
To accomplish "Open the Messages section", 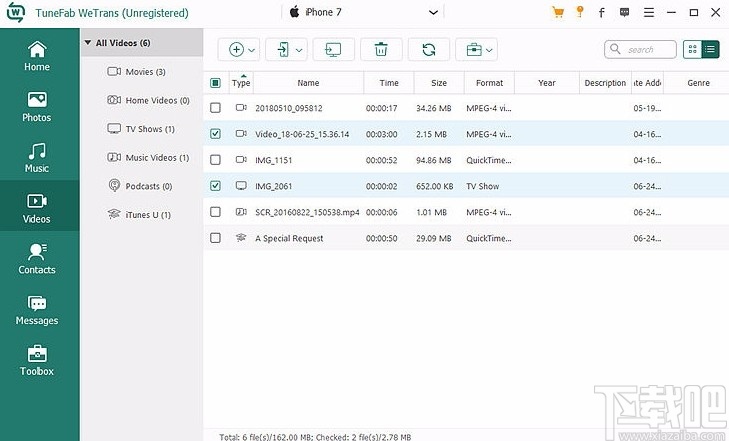I will tap(37, 309).
